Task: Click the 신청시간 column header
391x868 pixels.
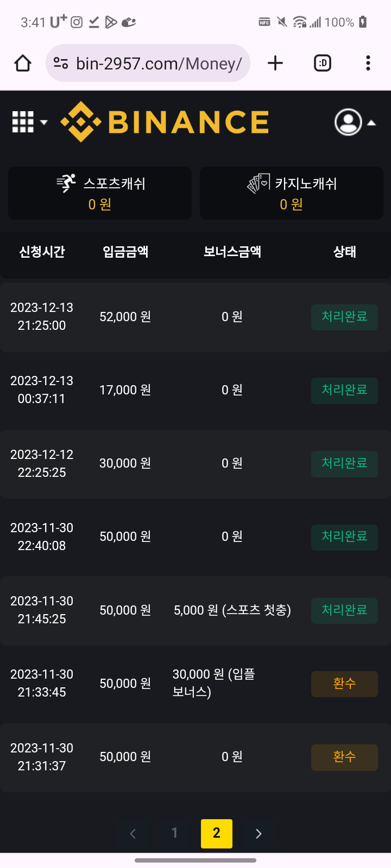Action: [42, 252]
